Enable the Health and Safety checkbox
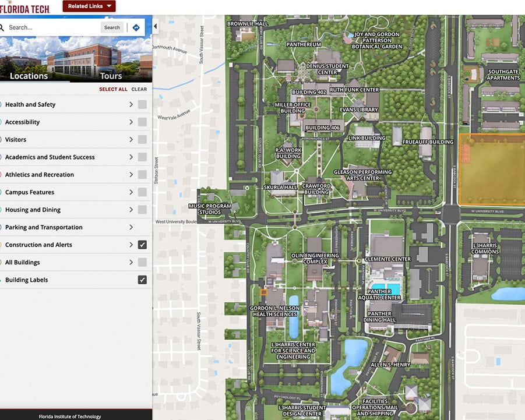 pos(142,104)
